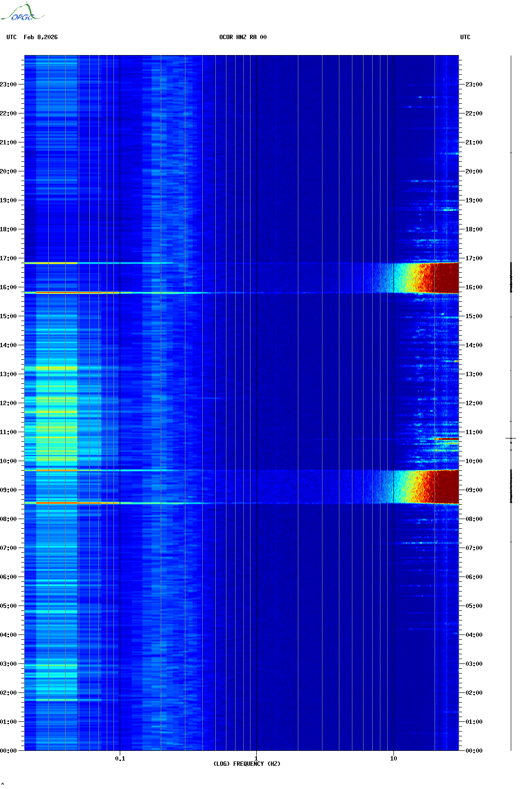Screen dimensions: 532x789
Task: Click the left axis 14:00 time label
Action: 8,345
